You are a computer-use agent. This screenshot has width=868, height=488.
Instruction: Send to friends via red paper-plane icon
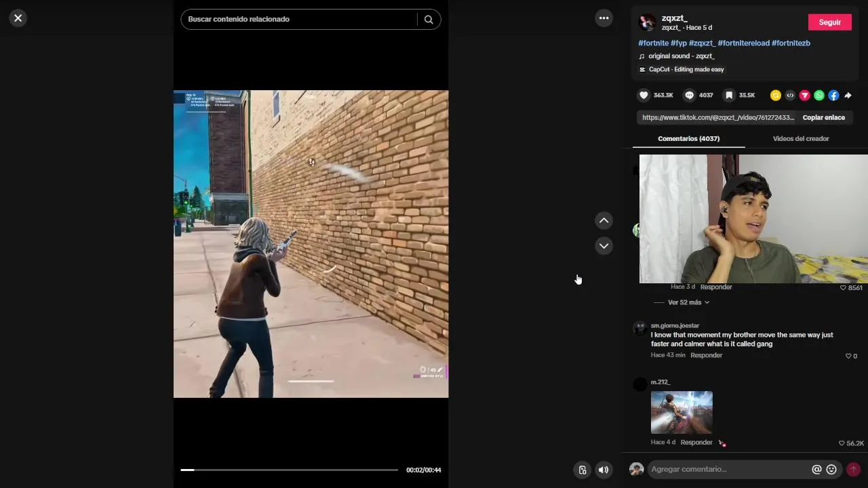(804, 96)
